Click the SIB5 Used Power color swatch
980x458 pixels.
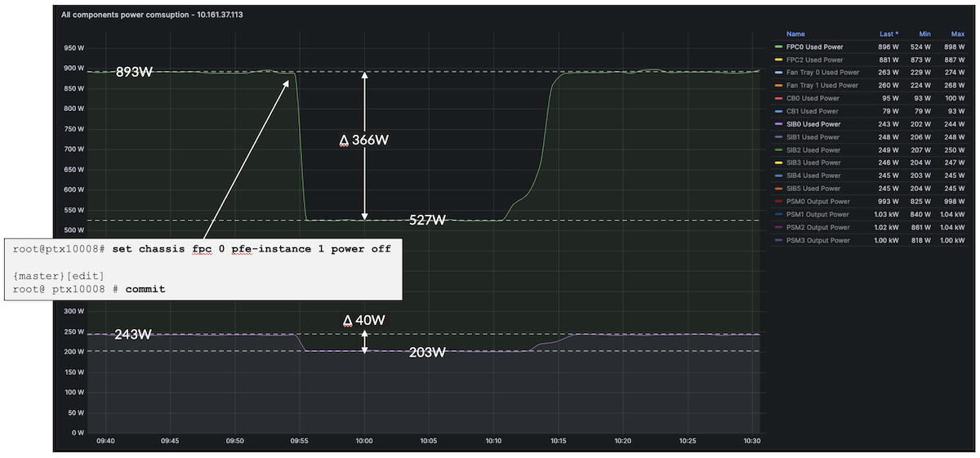pos(777,189)
